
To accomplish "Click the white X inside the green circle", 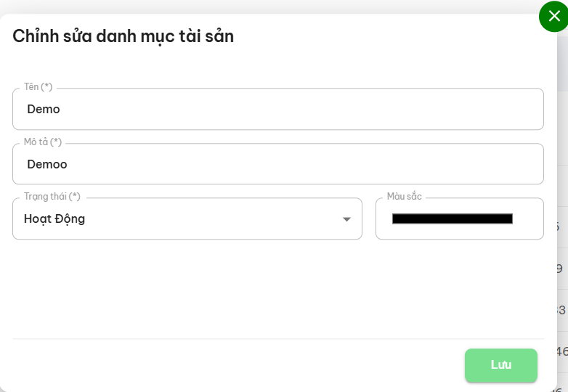I will [554, 16].
